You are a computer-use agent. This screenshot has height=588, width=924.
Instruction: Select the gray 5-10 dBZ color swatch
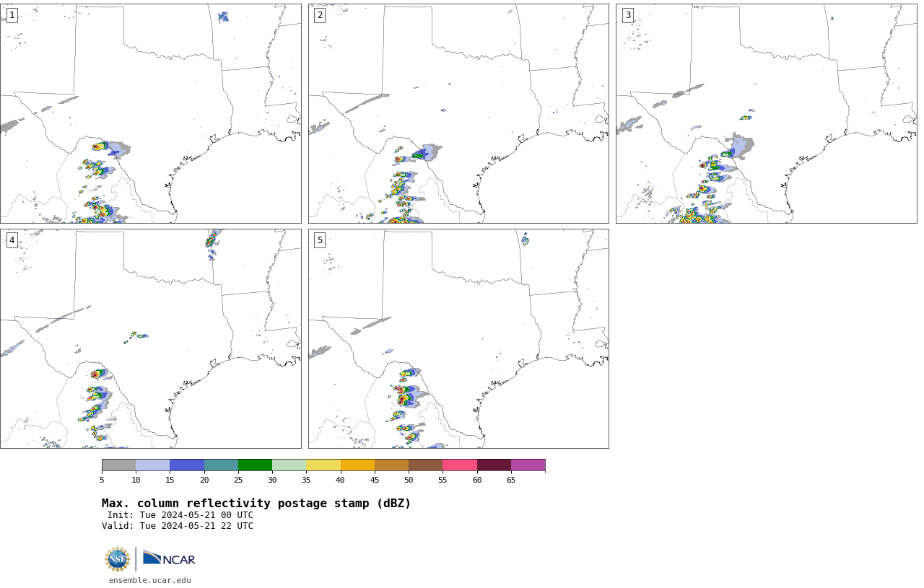coord(118,465)
